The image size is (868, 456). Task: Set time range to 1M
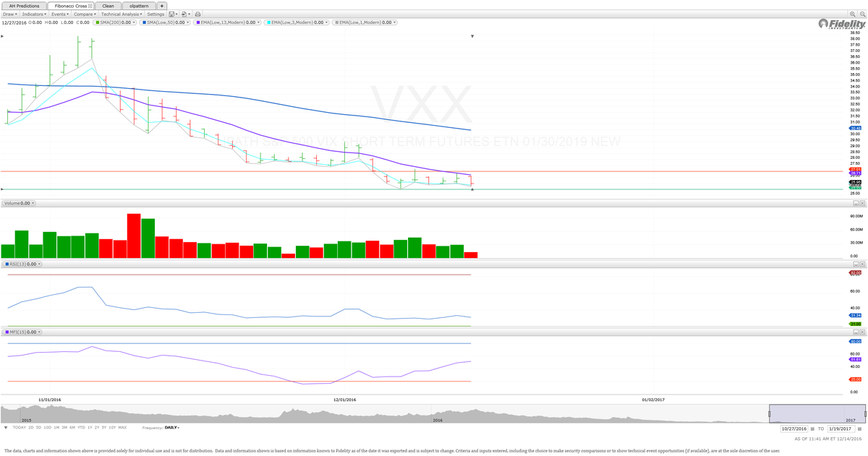[x=56, y=427]
